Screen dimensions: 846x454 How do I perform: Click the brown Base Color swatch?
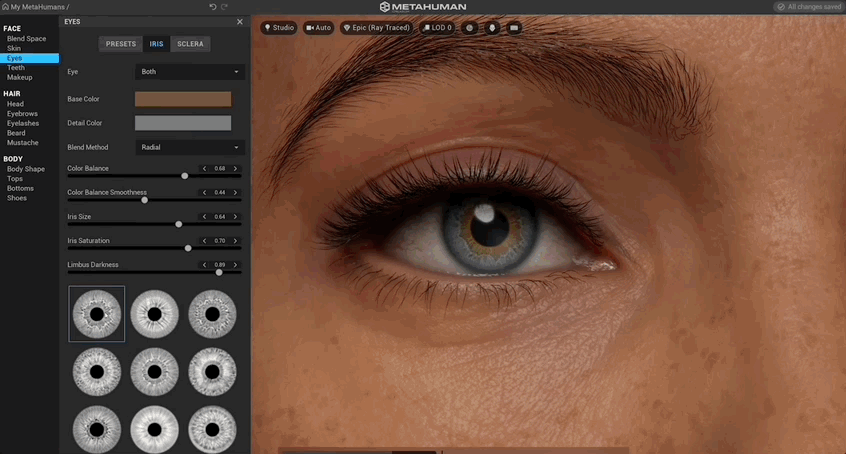tap(183, 99)
